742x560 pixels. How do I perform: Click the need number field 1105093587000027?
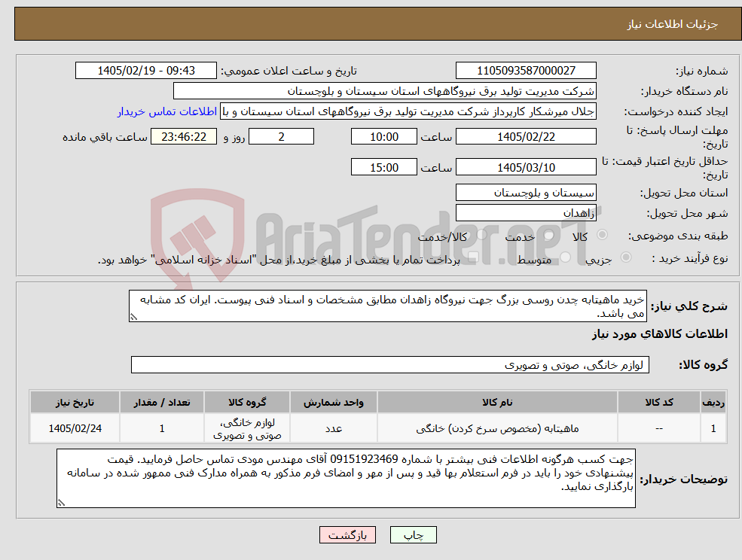point(526,71)
